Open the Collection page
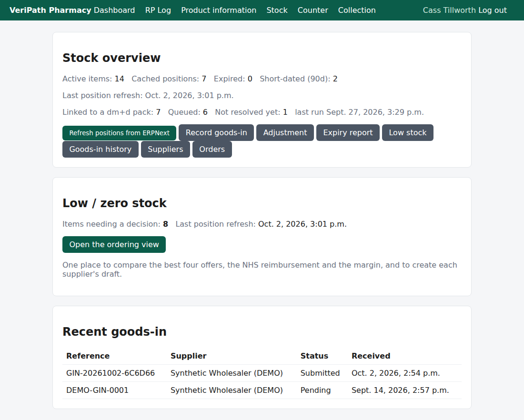This screenshot has width=524, height=420. 357,10
